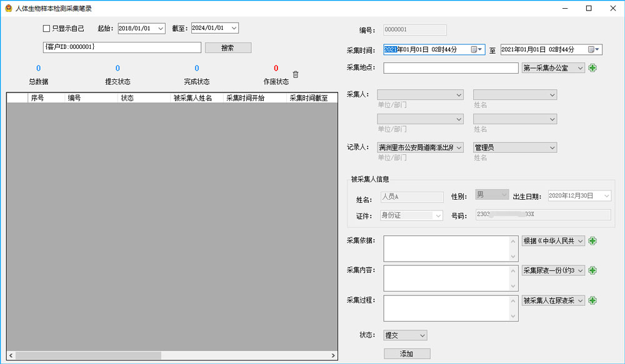Open the 状态 提交 dropdown
625x364 pixels.
(422, 336)
